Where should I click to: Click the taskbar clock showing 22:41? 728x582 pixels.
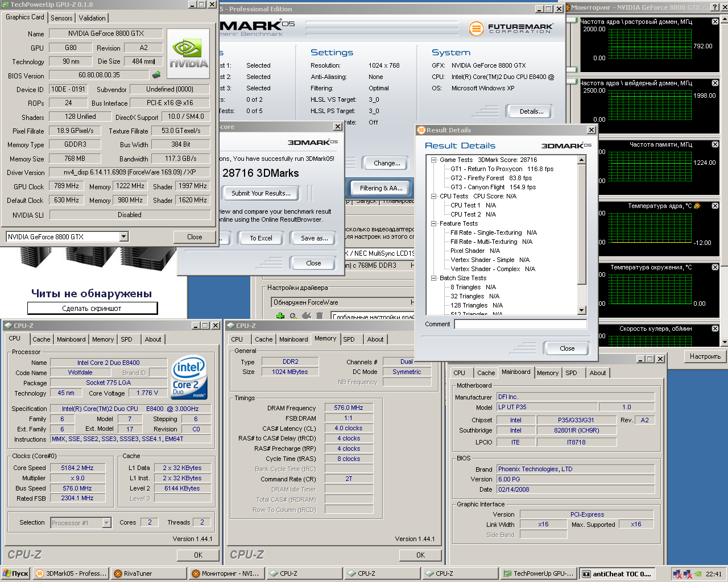pyautogui.click(x=714, y=574)
